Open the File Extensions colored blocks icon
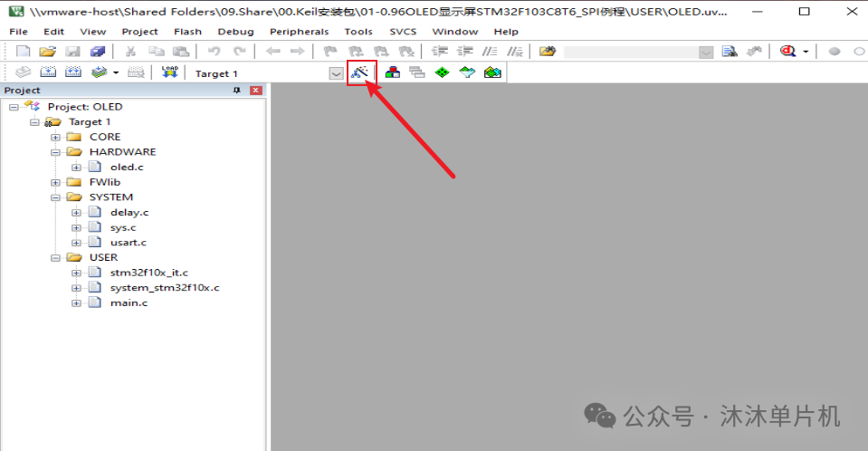Screen dimensions: 868x451 [x=393, y=72]
